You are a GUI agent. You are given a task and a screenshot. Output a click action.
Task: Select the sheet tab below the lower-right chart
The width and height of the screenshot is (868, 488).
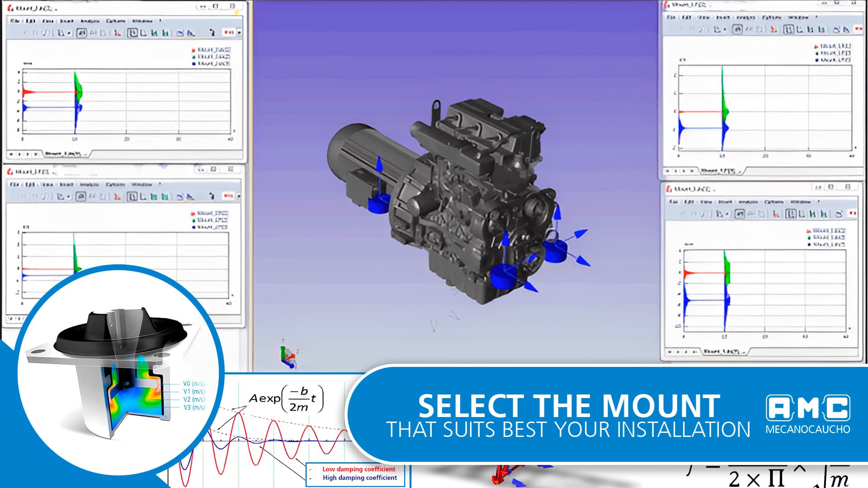725,352
